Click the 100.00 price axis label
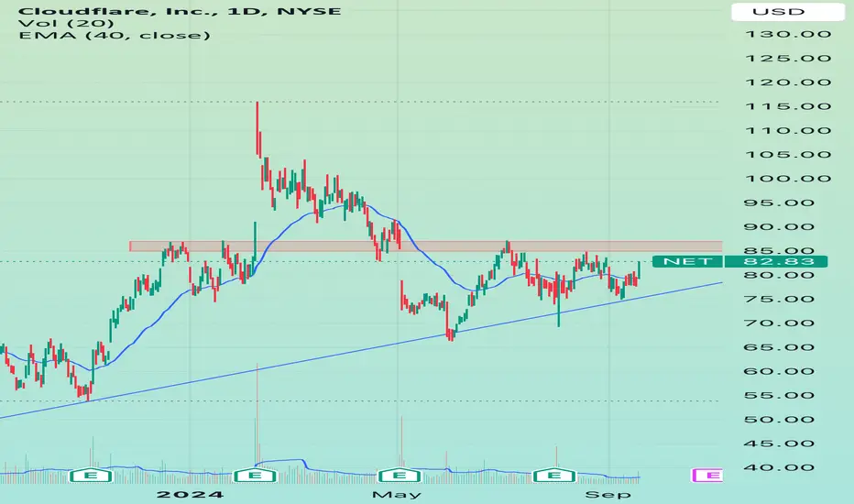Image resolution: width=854 pixels, height=504 pixels. click(787, 179)
